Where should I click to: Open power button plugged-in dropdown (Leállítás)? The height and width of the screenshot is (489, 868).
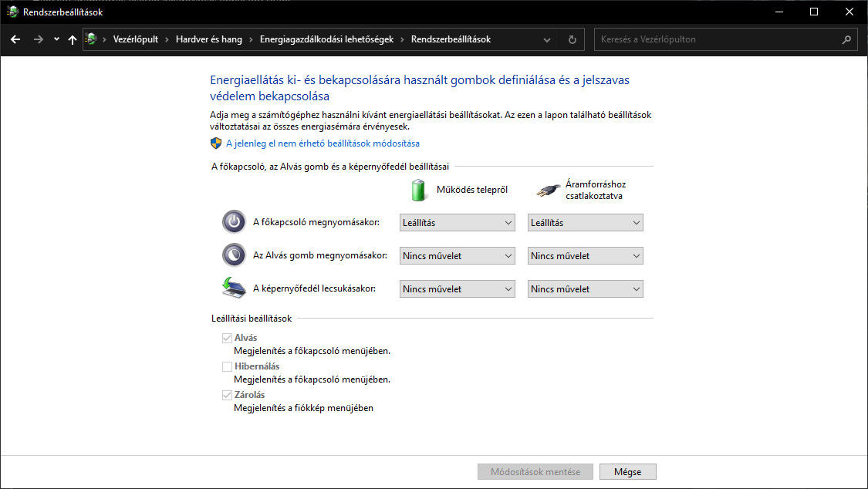click(x=585, y=222)
